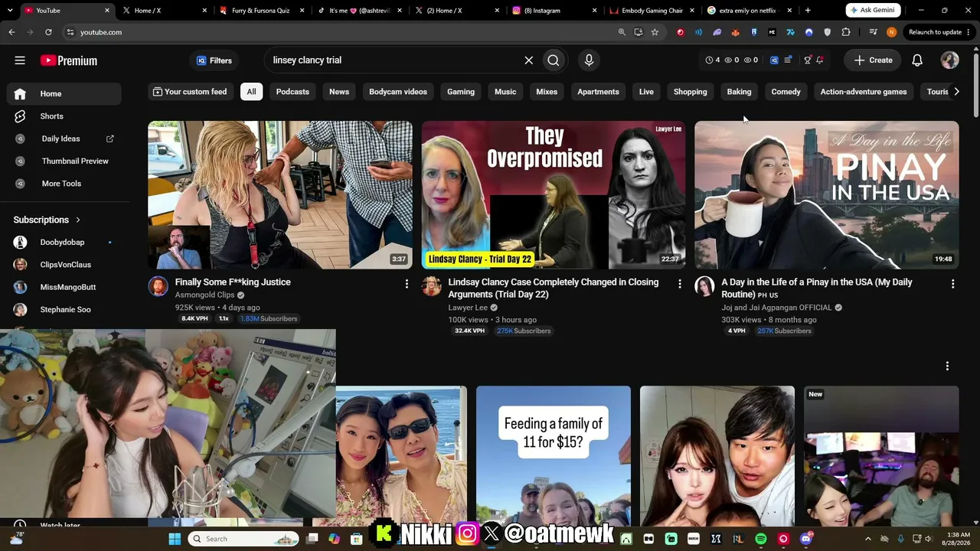Select the Gaming chip

pyautogui.click(x=461, y=92)
